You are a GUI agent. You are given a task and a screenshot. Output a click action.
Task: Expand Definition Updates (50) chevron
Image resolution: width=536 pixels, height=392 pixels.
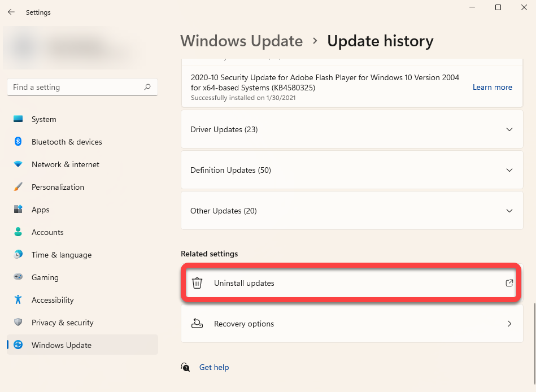509,170
